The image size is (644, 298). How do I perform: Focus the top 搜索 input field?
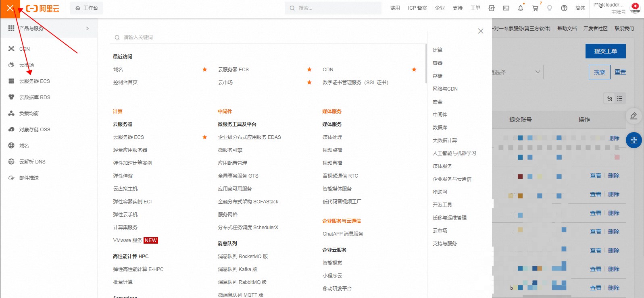pyautogui.click(x=333, y=8)
